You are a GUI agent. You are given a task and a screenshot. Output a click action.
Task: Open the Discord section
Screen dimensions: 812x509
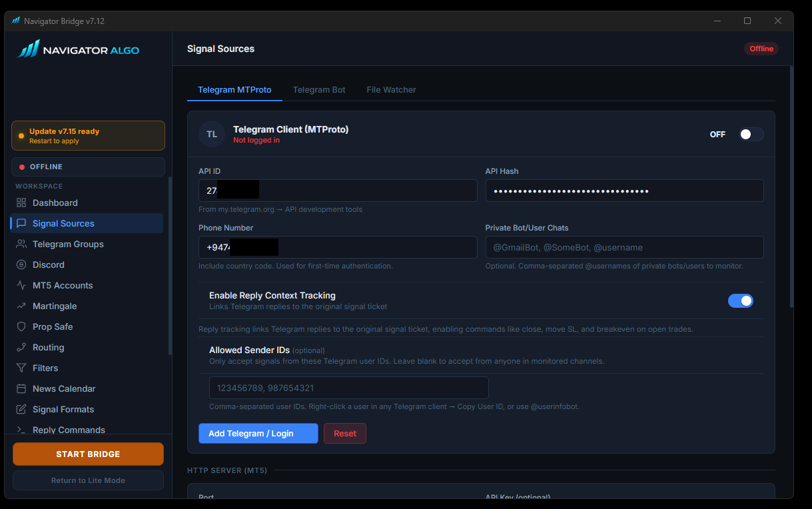87,264
